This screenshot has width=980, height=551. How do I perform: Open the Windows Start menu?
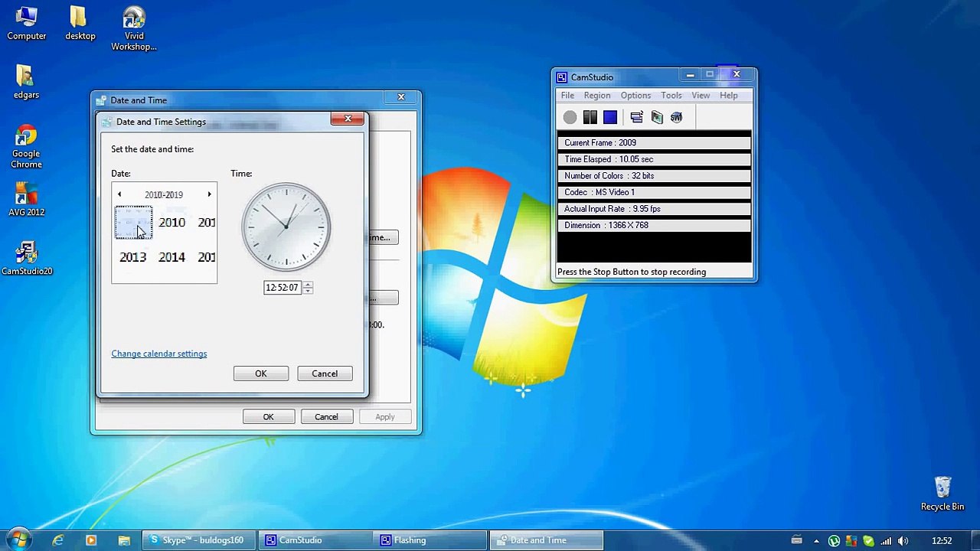18,540
